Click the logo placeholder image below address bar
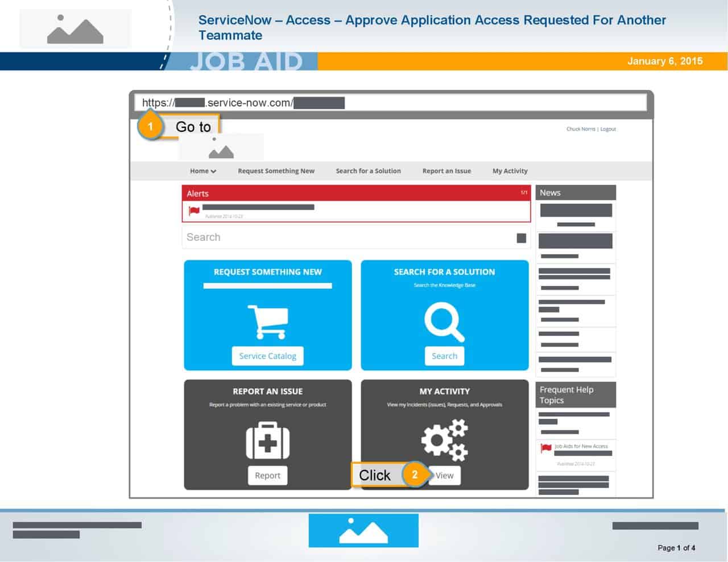The height and width of the screenshot is (562, 728). pos(221,147)
